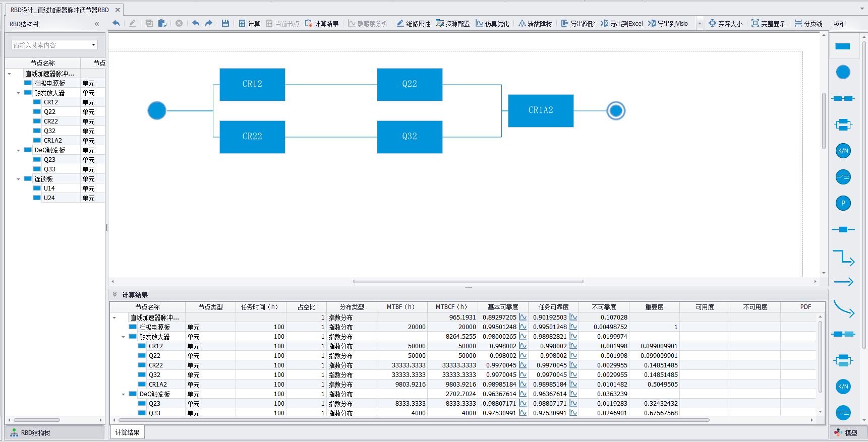Toggle 分页线 page break lines

(x=808, y=24)
